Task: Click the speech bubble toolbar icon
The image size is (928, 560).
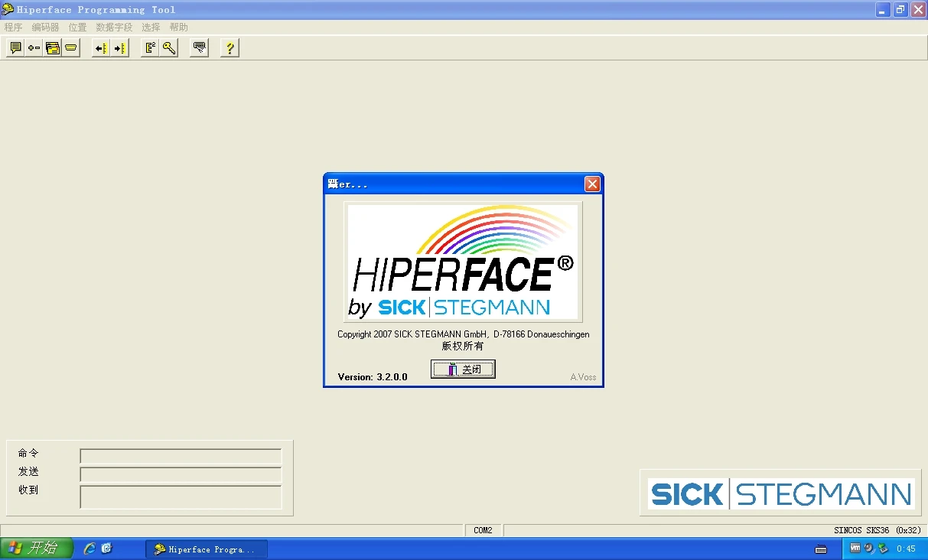Action: click(15, 48)
